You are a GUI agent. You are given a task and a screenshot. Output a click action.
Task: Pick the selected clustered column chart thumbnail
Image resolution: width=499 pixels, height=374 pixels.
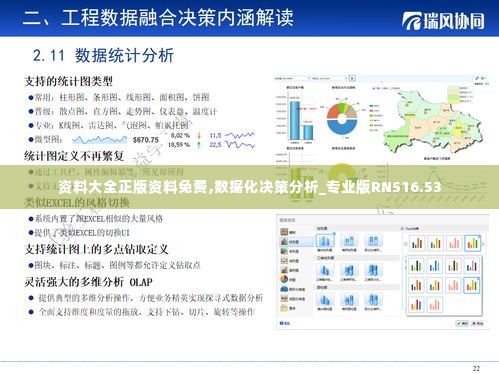pos(325,241)
